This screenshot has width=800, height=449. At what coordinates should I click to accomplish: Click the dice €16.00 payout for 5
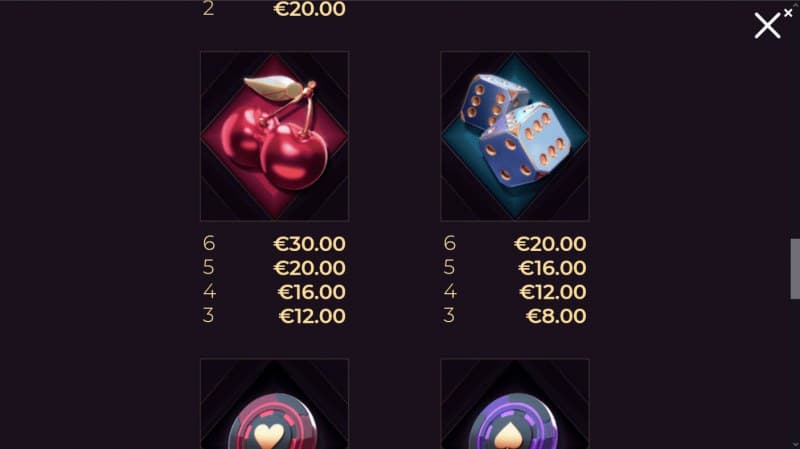(552, 268)
